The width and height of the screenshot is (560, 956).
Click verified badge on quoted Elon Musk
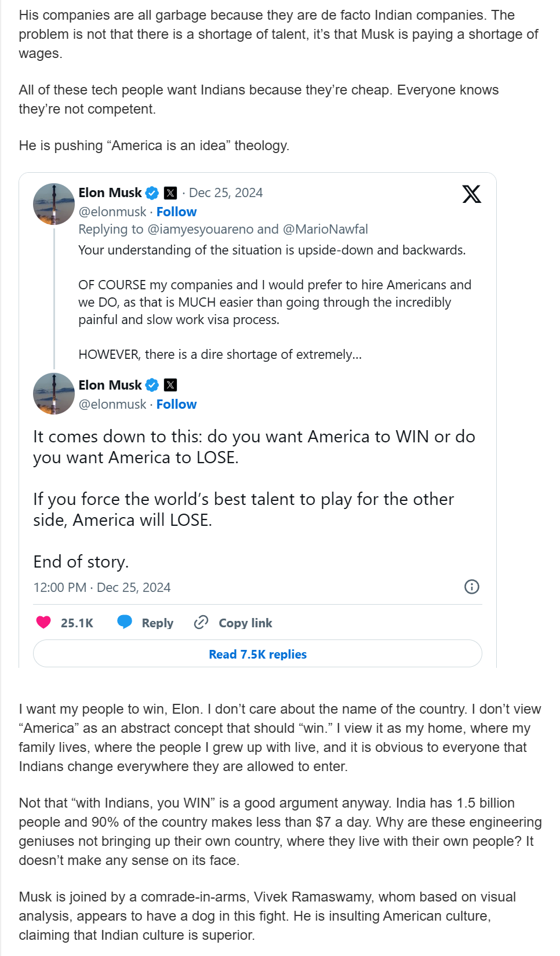pyautogui.click(x=152, y=193)
